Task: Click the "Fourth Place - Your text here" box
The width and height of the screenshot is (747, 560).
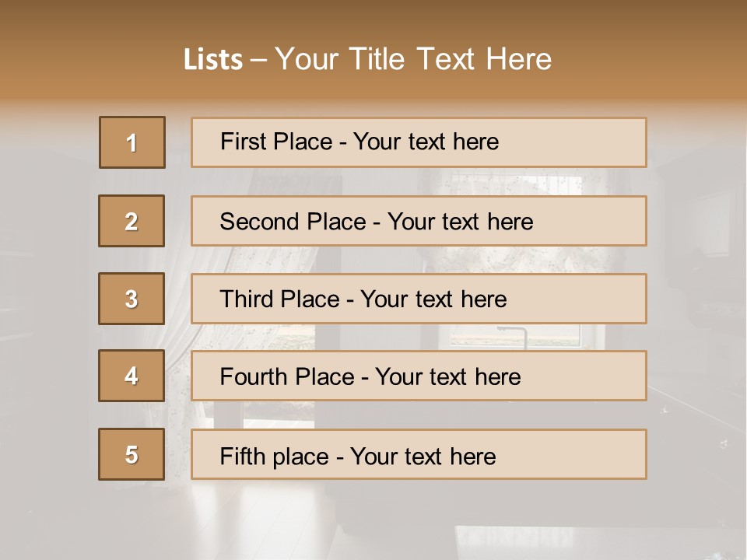Action: click(419, 376)
